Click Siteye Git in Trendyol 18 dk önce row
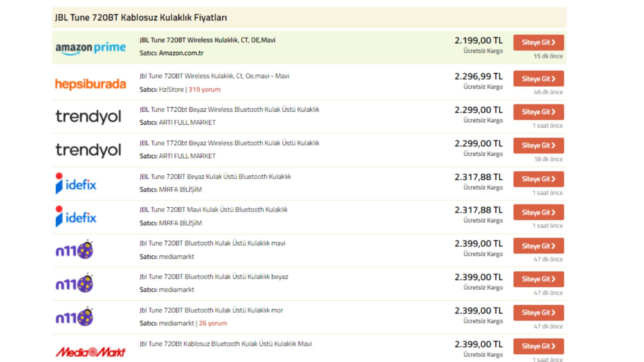The width and height of the screenshot is (644, 362). point(538,145)
